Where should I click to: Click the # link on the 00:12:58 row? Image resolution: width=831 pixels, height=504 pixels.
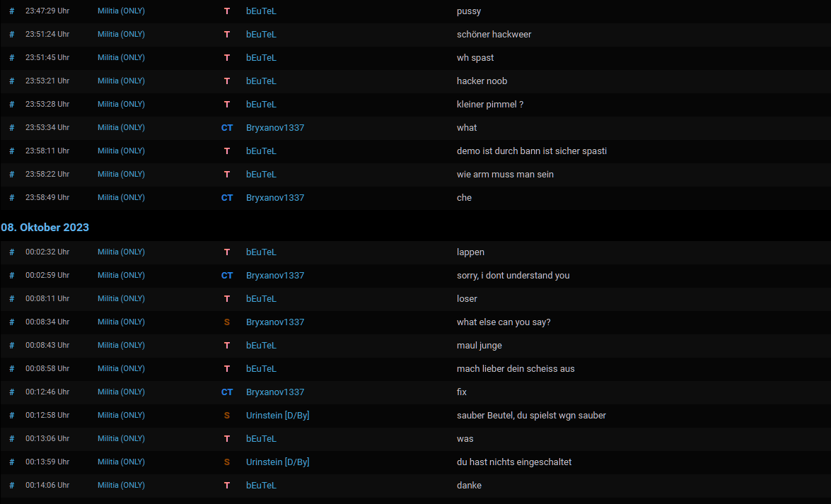[11, 416]
